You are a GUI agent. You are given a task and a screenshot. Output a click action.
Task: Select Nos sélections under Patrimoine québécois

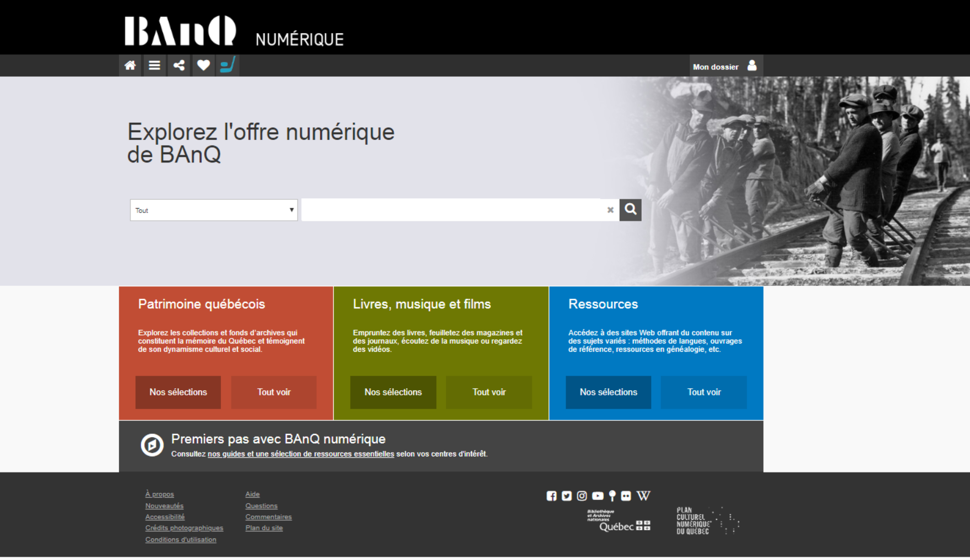pyautogui.click(x=178, y=392)
